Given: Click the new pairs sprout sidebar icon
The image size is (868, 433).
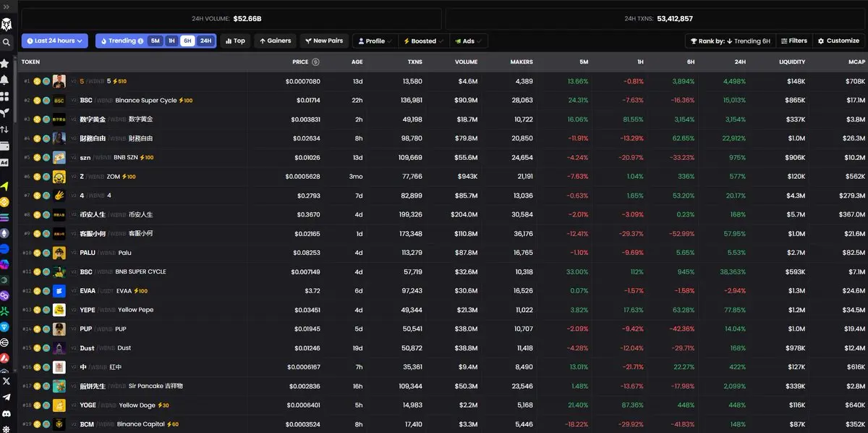Looking at the screenshot, I should (x=5, y=113).
